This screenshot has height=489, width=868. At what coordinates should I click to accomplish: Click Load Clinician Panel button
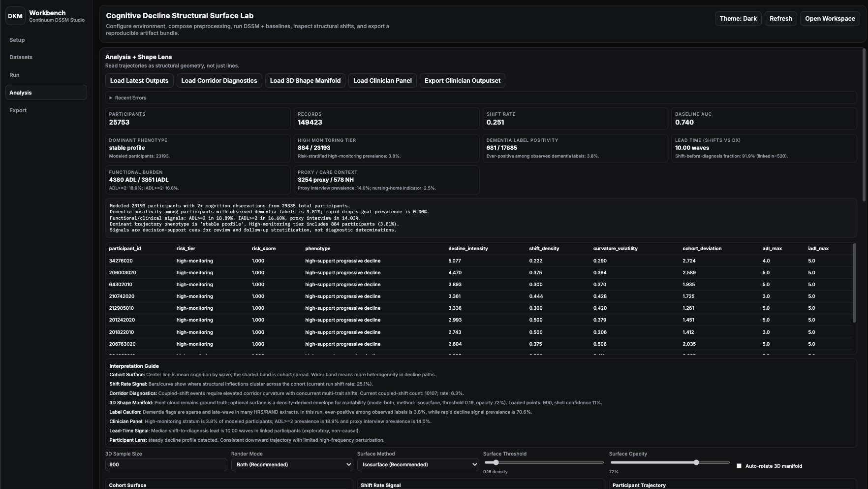(382, 81)
